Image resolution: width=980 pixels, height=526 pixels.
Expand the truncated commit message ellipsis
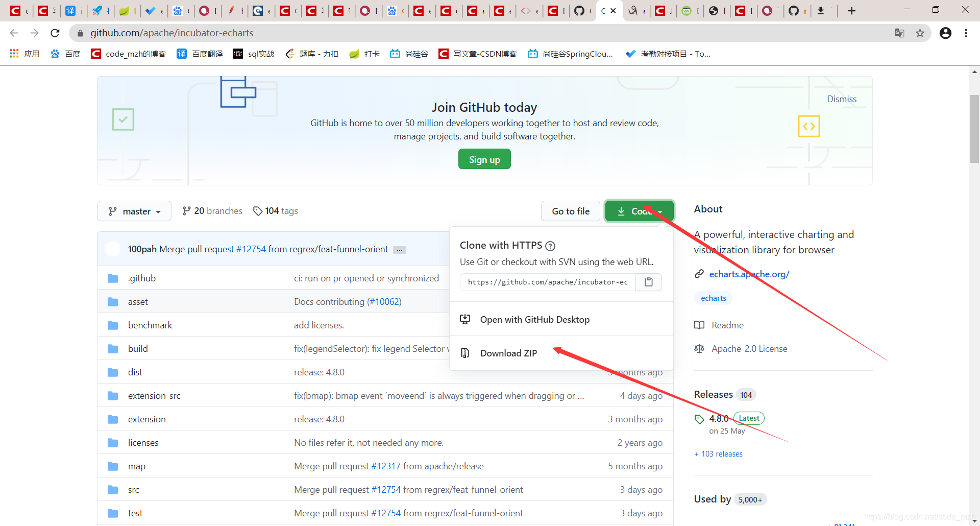[400, 250]
